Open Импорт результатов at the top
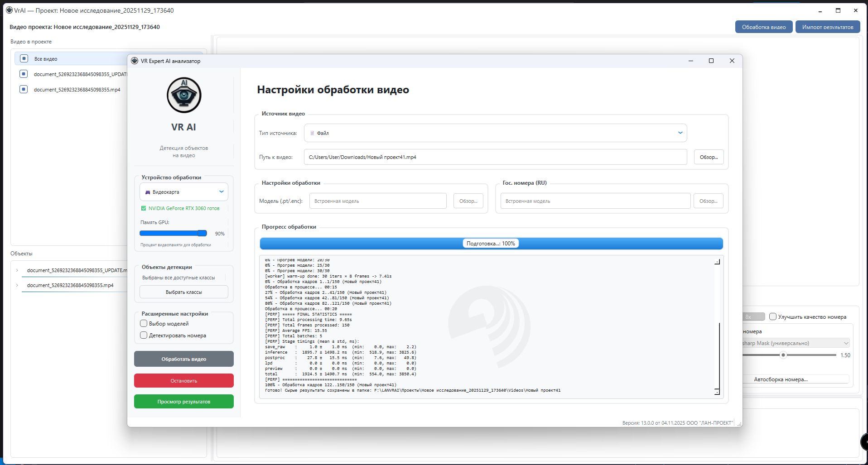Image resolution: width=868 pixels, height=465 pixels. pos(827,27)
